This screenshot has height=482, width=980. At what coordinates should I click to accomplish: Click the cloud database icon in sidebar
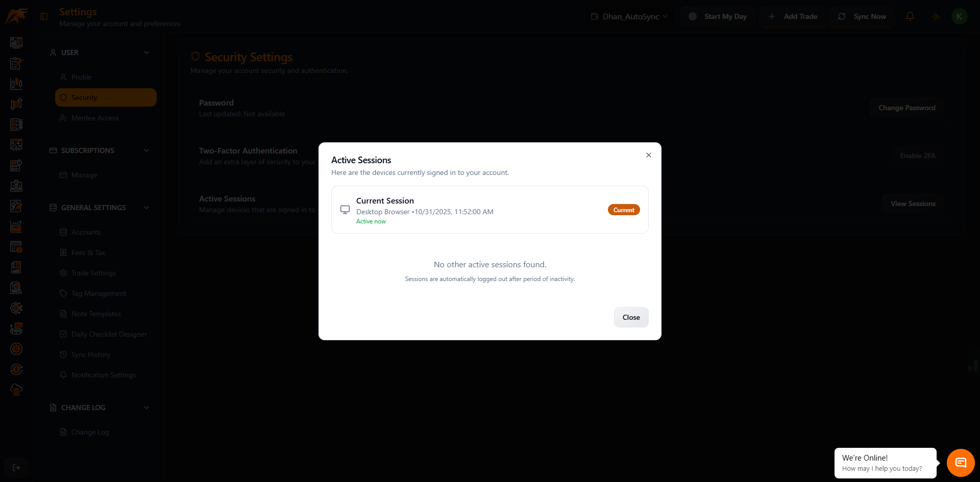(x=16, y=389)
